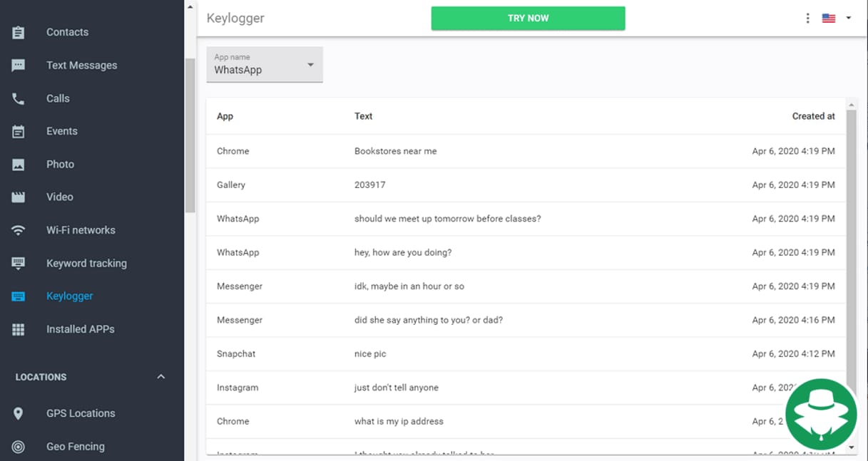Open the three-dot overflow menu
This screenshot has width=868, height=461.
807,17
